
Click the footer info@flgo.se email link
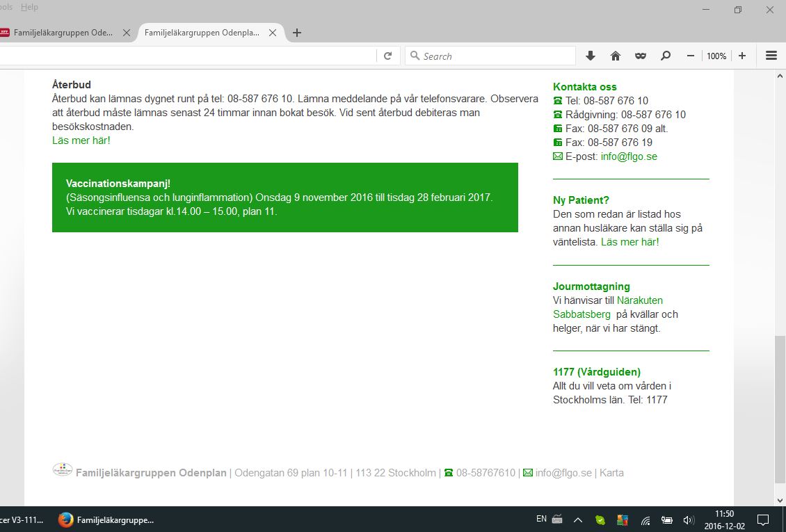pyautogui.click(x=563, y=473)
